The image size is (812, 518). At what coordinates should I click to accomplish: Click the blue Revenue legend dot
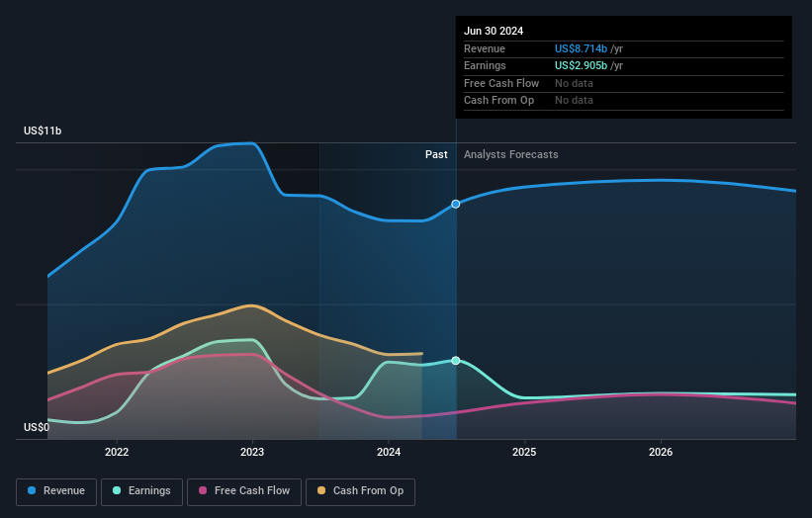[x=32, y=490]
